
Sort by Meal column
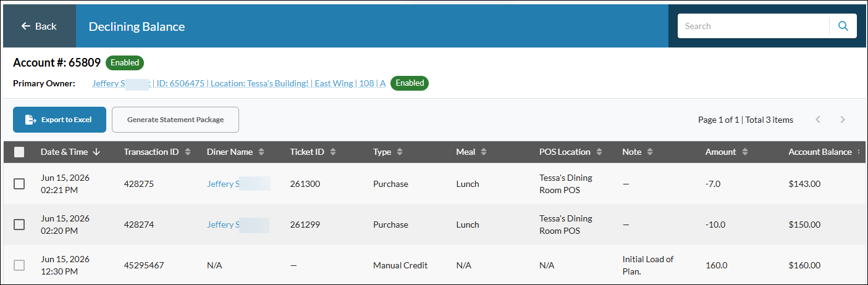(471, 152)
